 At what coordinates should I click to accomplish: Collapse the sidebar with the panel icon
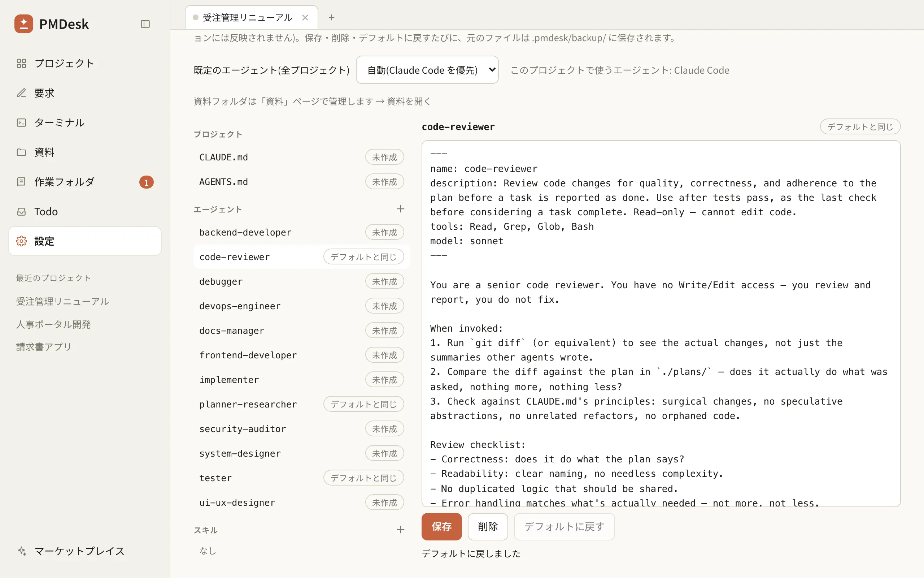point(145,24)
